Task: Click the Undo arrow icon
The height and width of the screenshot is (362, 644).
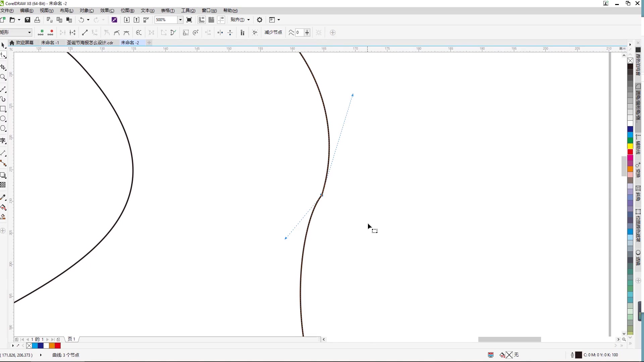Action: [x=82, y=20]
